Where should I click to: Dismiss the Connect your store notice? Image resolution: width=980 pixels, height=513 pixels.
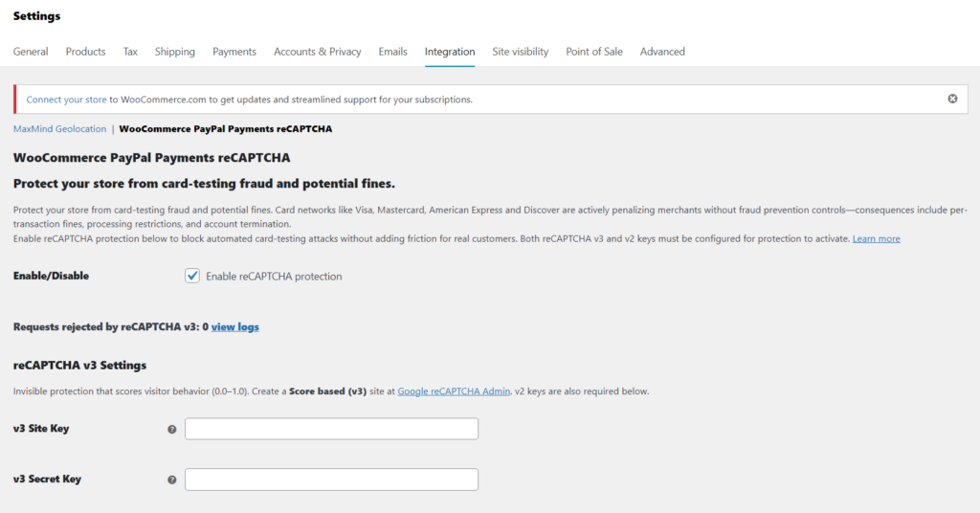tap(952, 99)
